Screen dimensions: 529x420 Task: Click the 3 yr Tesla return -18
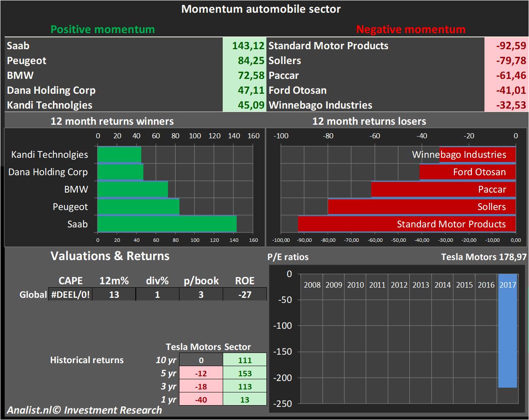[x=201, y=386]
